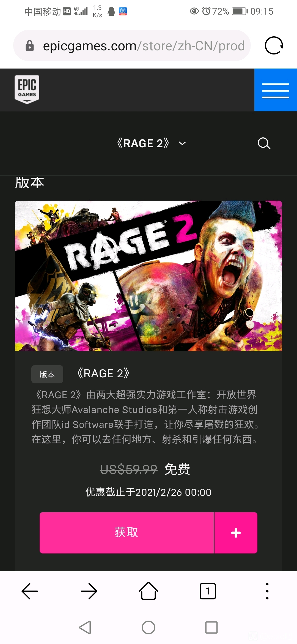Tap the pink plus wishlist button
This screenshot has width=297, height=644.
[236, 533]
